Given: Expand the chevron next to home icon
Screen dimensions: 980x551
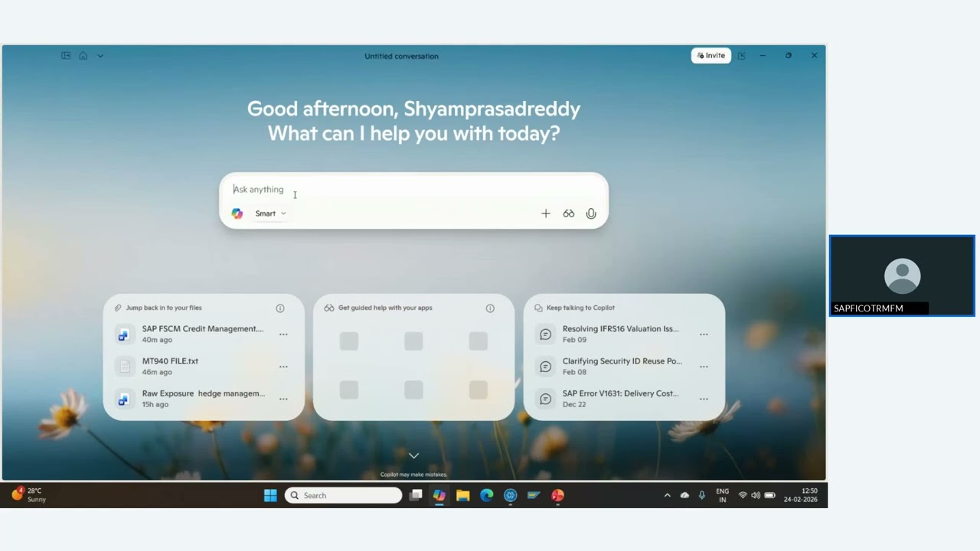Looking at the screenshot, I should [x=100, y=56].
